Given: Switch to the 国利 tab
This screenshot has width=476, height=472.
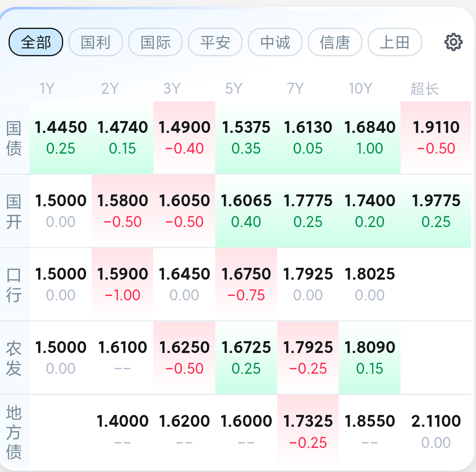Looking at the screenshot, I should (96, 42).
